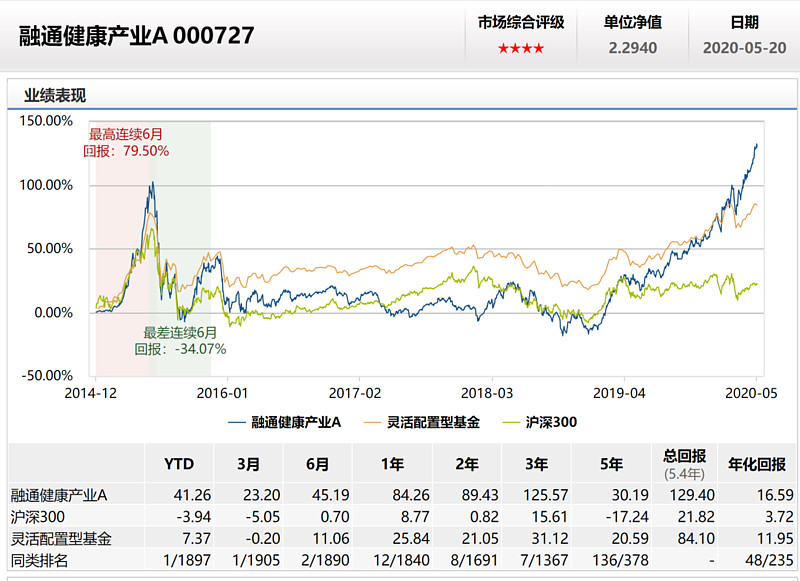Click the 50.00% y-axis label

tap(49, 248)
